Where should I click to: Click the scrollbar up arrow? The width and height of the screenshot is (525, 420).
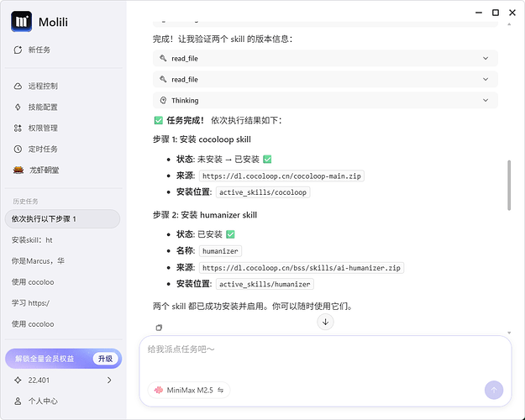[509, 24]
